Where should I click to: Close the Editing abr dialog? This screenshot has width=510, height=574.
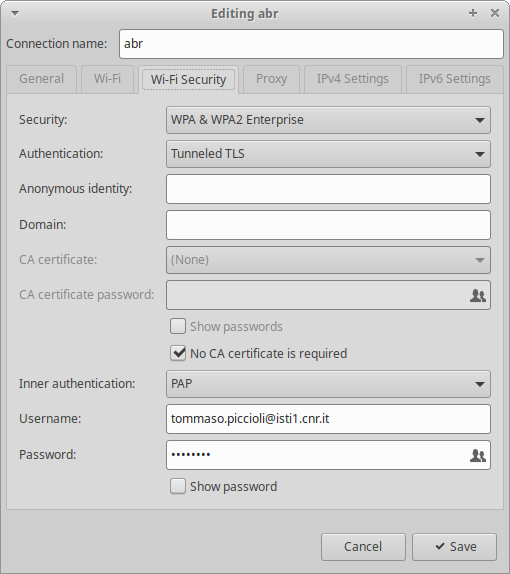[495, 13]
